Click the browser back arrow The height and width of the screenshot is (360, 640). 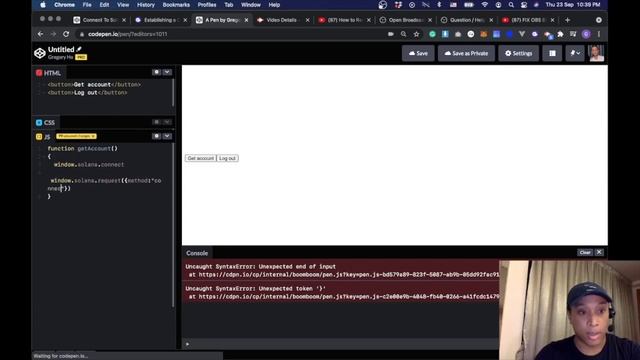click(40, 34)
